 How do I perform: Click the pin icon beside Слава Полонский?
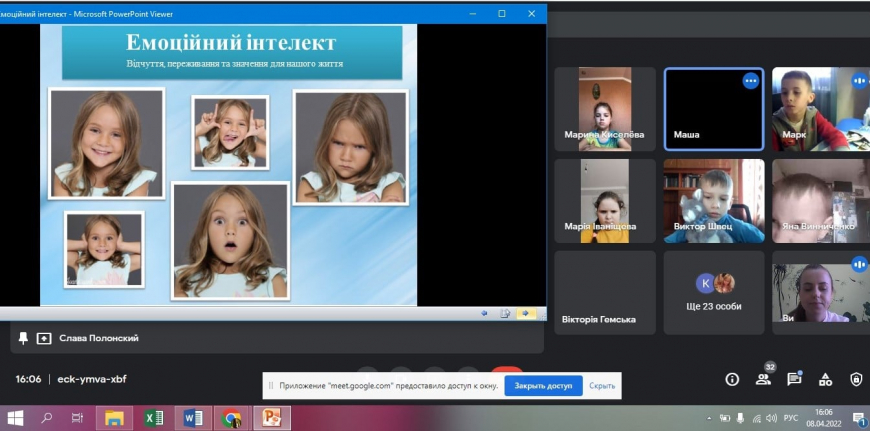pos(23,338)
